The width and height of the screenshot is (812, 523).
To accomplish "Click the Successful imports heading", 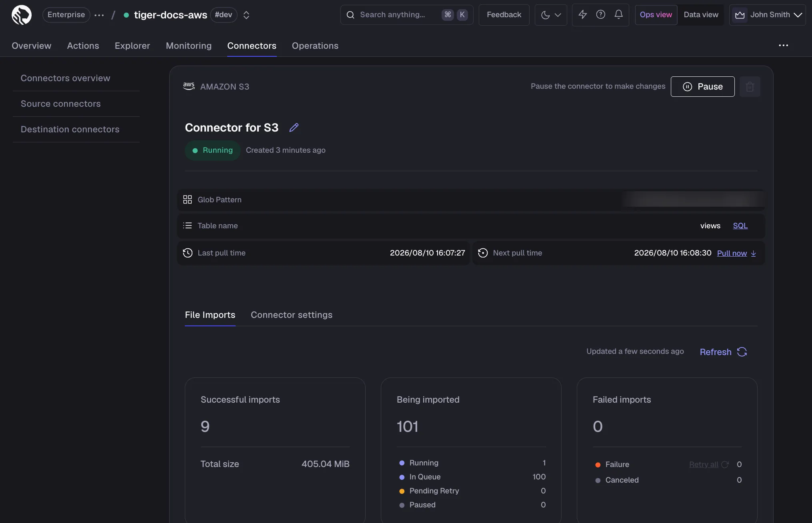I will click(x=240, y=400).
